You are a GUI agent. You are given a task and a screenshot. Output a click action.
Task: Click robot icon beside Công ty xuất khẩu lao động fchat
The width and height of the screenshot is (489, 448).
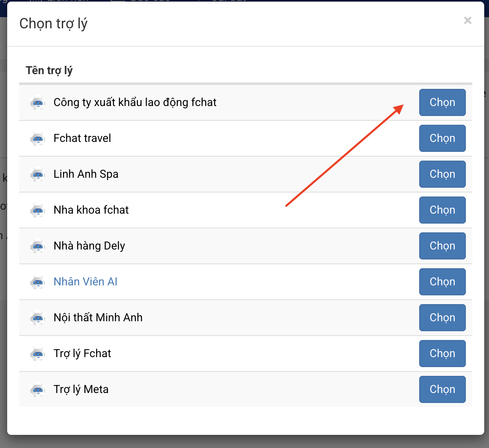38,103
